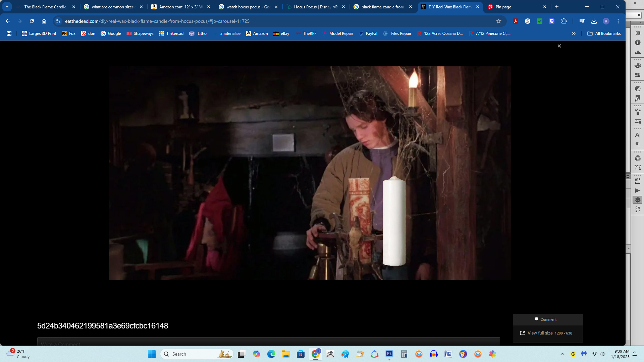
Task: Open Chrome media controls icon
Action: (582, 21)
